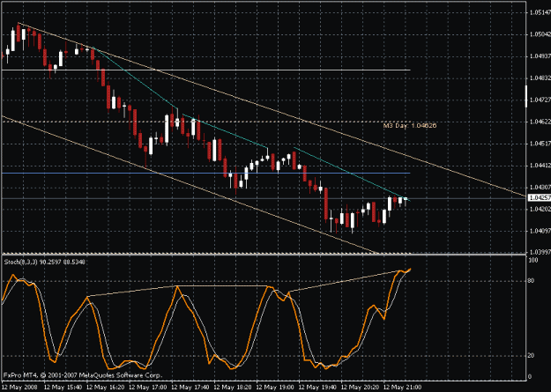Click the '12 May 19:40' time label

click(x=317, y=388)
